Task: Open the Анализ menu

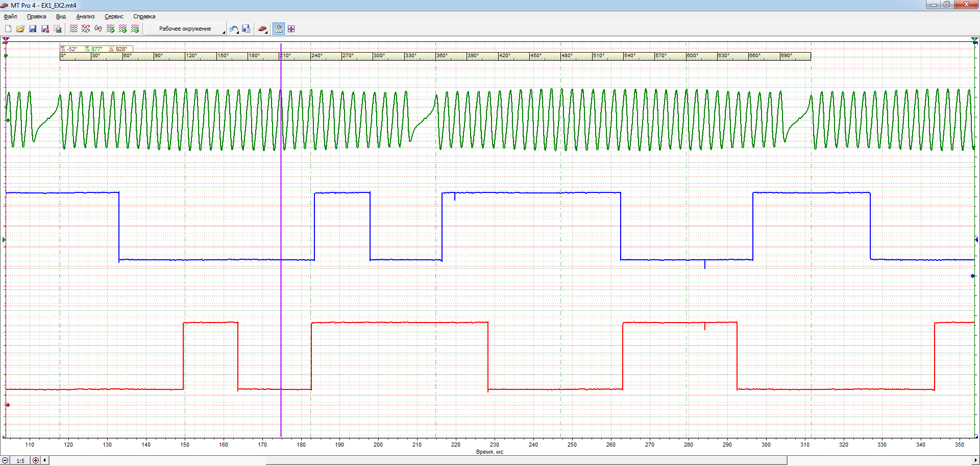Action: click(85, 16)
